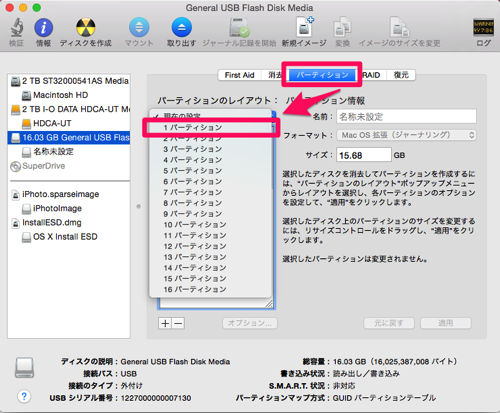Switch to the RAID tab
Image resolution: width=500 pixels, height=413 pixels.
(x=371, y=75)
